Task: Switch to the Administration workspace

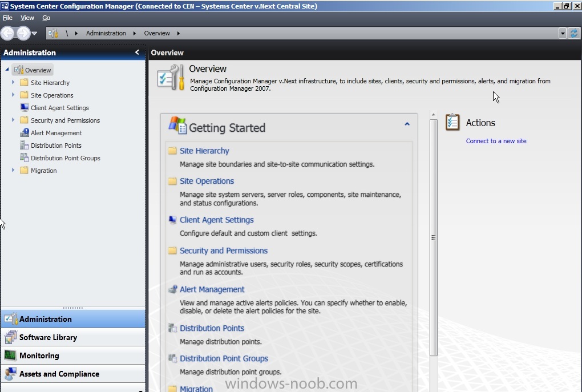Action: 73,319
